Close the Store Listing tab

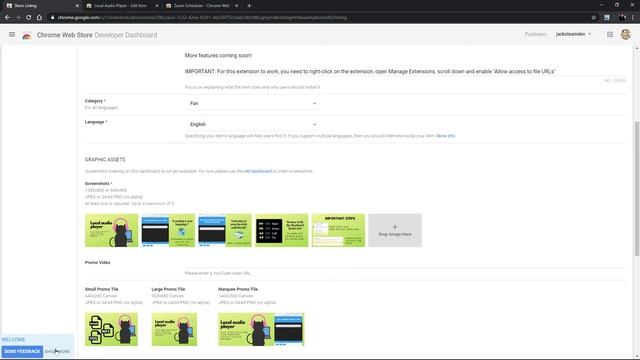coord(77,6)
